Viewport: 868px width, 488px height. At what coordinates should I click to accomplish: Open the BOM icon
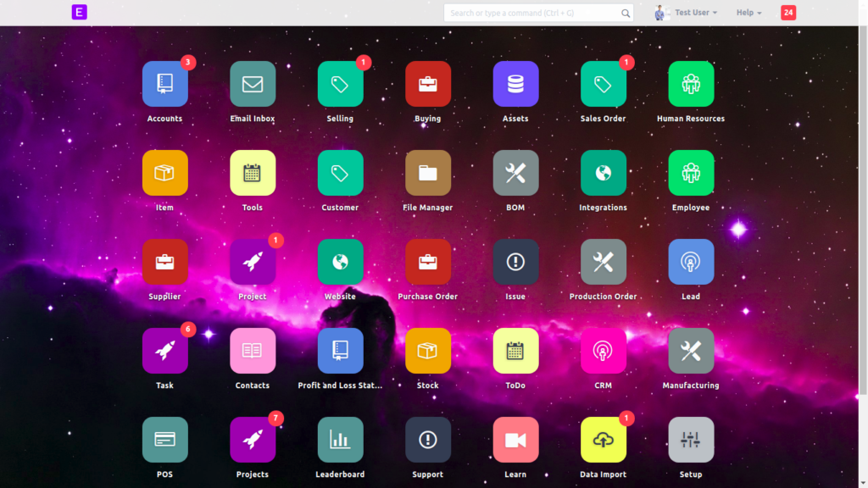(515, 173)
